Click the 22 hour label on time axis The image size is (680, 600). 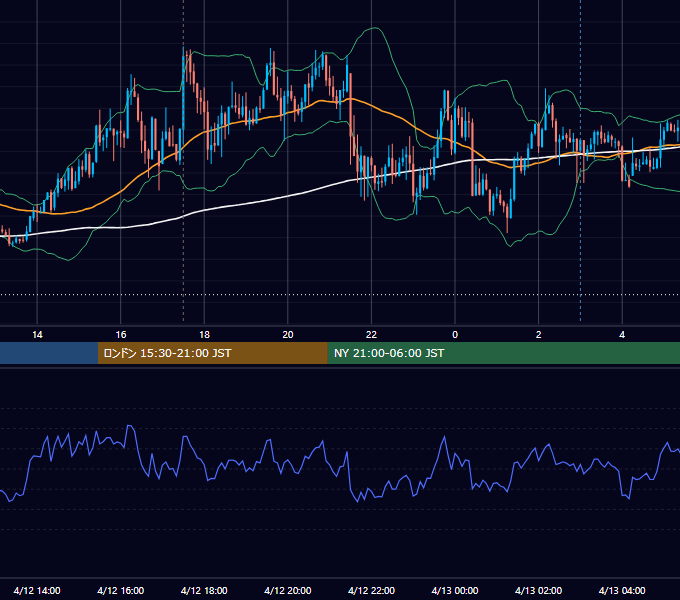371,335
